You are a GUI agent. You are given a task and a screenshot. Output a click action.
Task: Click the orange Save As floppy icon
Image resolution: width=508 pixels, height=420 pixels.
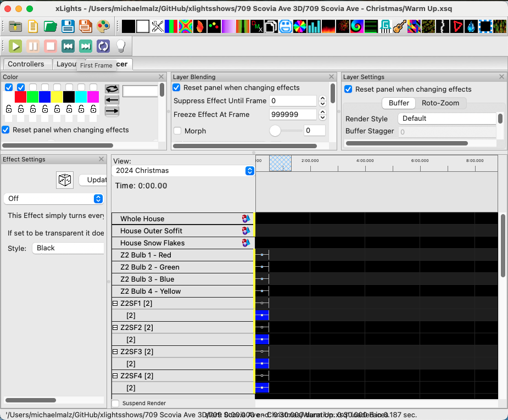[x=86, y=26]
